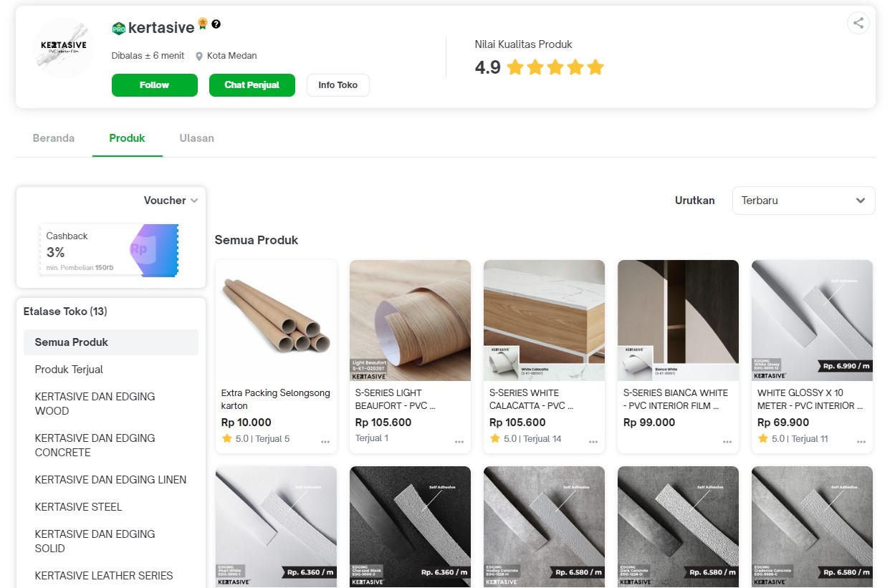Click the 'Dibalas ± 6 menit' reply time
The image size is (895, 588).
point(148,56)
